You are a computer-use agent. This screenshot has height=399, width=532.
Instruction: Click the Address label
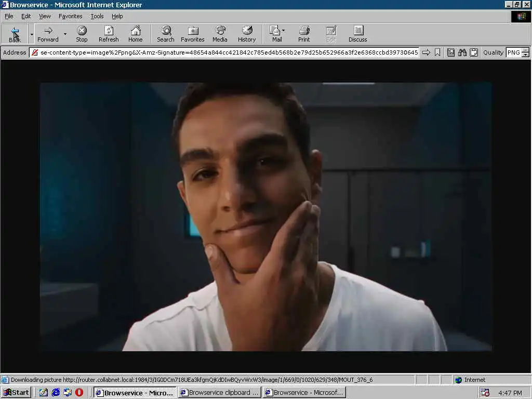click(x=15, y=52)
